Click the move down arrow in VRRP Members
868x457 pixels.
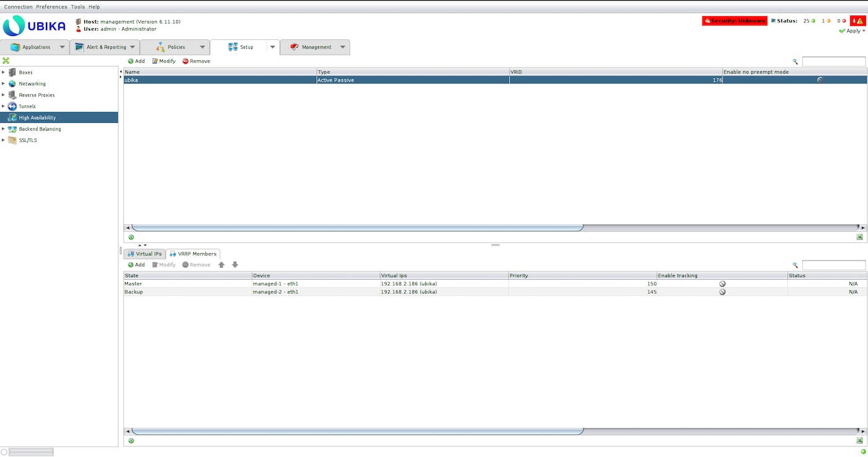(235, 265)
